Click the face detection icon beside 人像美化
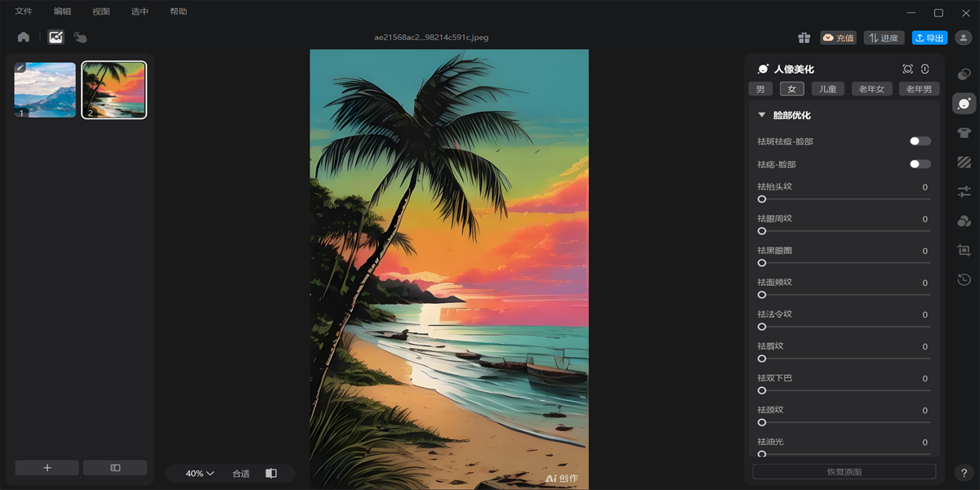Image resolution: width=980 pixels, height=490 pixels. (x=907, y=69)
